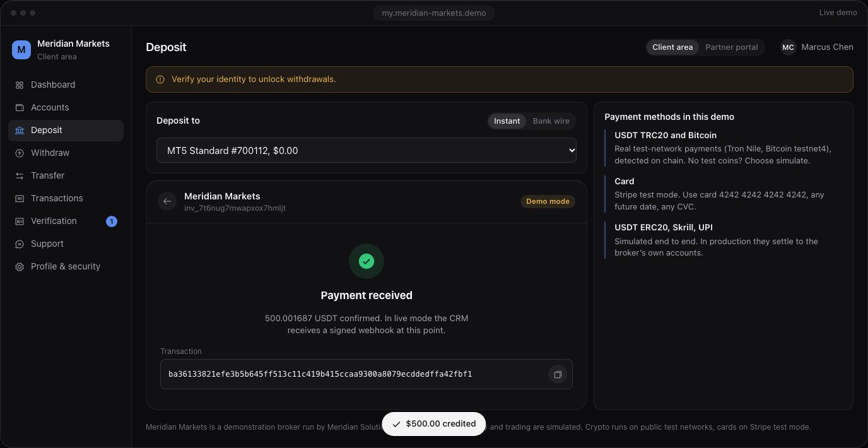Select the Client area view
Screen dimensions: 868x448
pos(672,47)
